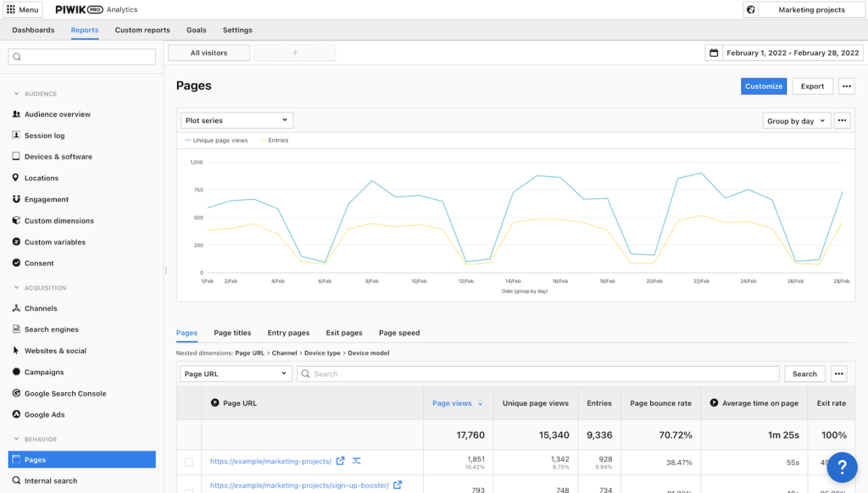868x493 pixels.
Task: Toggle Unique page views legend color line
Action: click(x=187, y=141)
